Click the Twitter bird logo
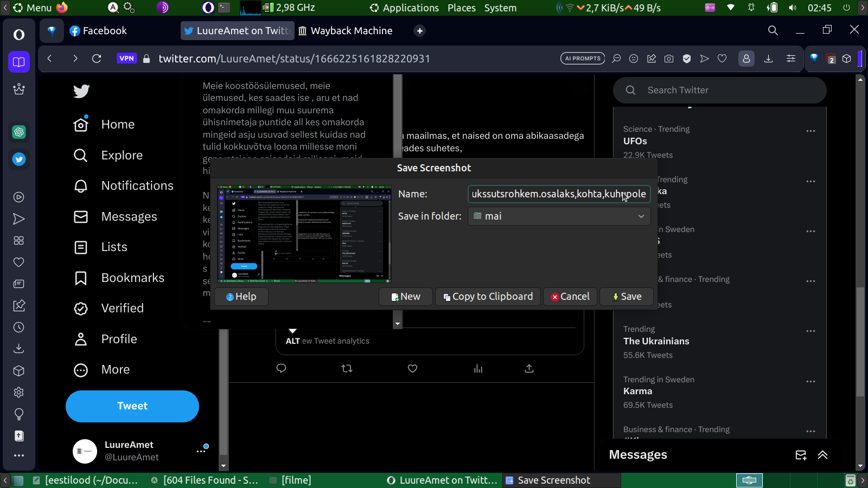 (x=81, y=91)
